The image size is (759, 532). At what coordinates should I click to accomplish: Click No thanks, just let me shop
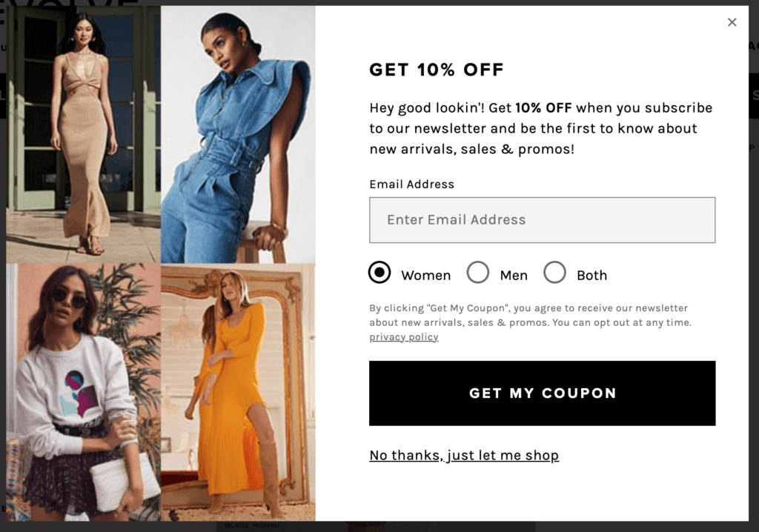464,455
